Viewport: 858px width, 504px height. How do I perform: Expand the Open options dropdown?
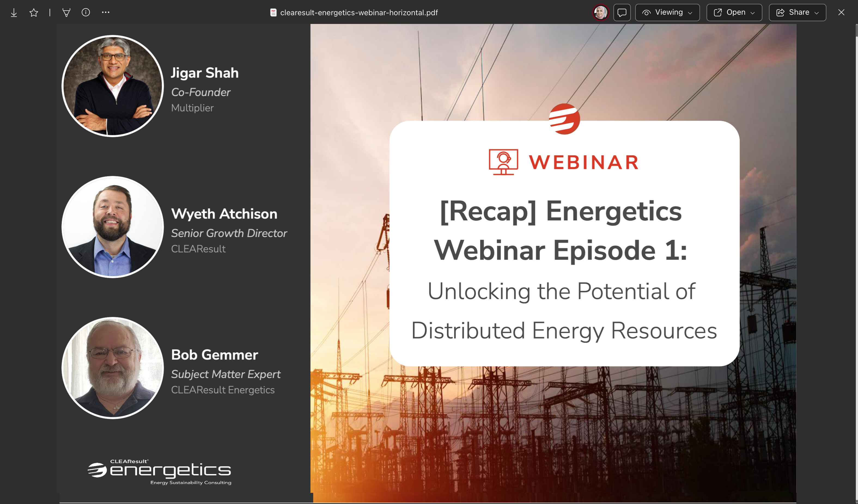734,13
